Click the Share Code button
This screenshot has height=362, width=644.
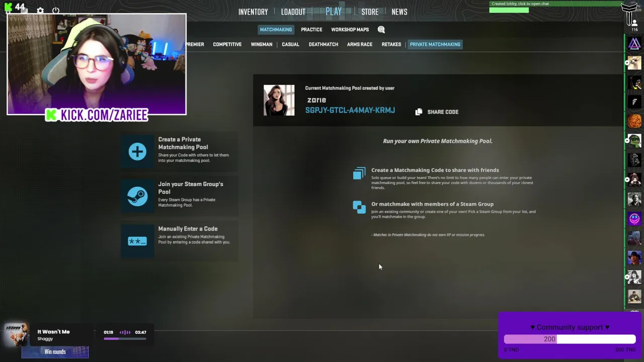tap(437, 112)
